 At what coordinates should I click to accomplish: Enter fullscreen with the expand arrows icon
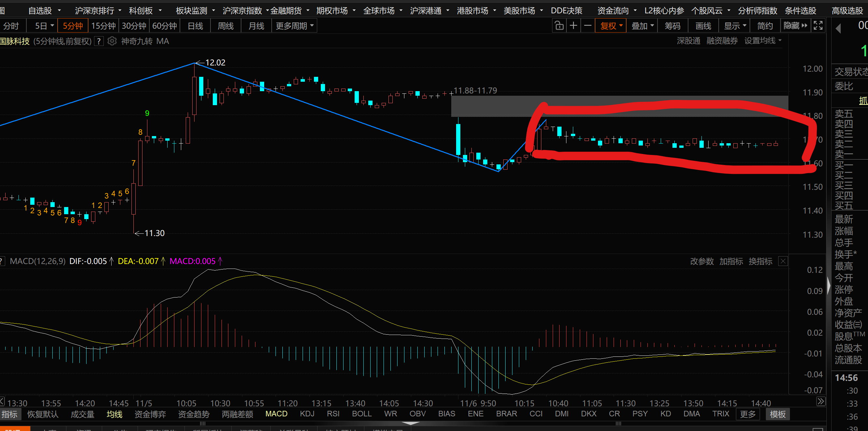click(818, 26)
